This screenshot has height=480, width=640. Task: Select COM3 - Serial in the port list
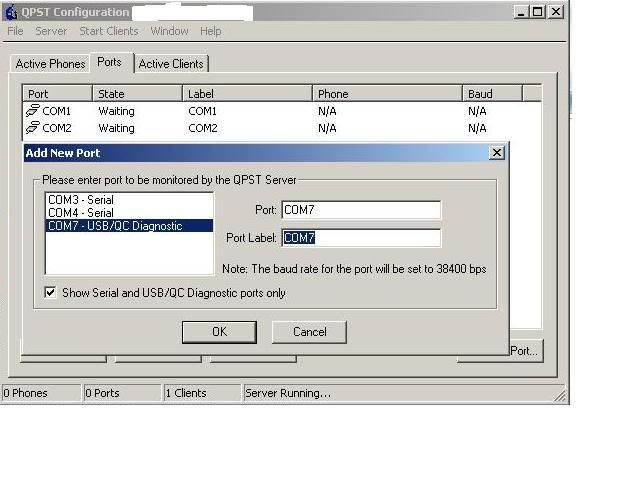click(x=129, y=200)
